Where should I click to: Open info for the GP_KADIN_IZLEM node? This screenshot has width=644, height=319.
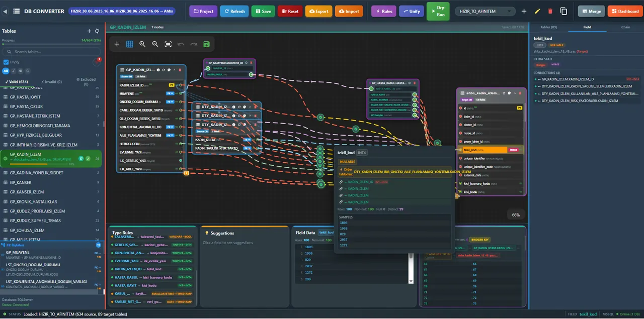158,70
